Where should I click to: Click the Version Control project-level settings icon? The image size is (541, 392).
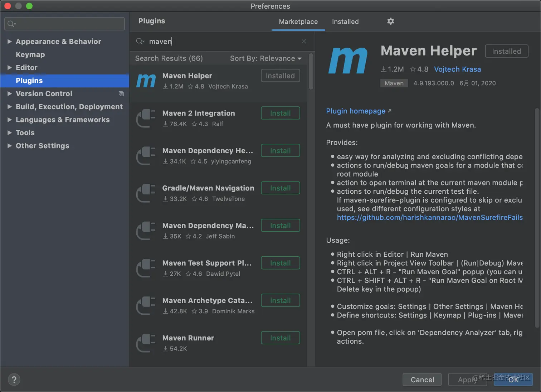pyautogui.click(x=121, y=94)
